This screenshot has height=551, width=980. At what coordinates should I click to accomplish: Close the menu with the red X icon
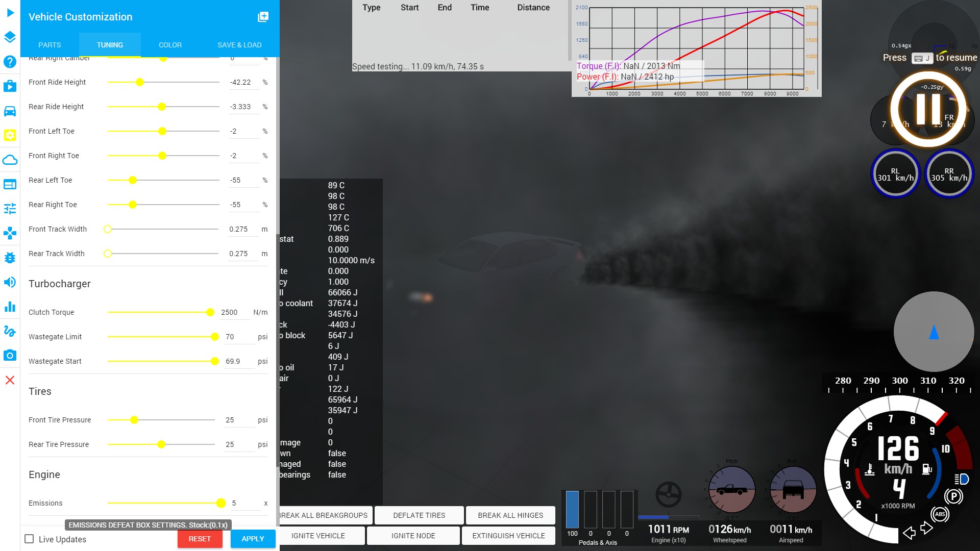click(10, 380)
